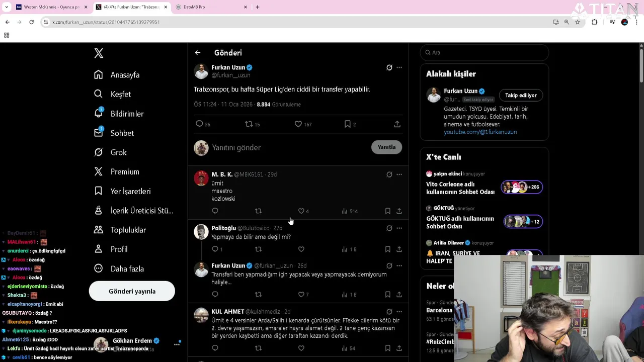Join GÖKTUĞ Sohbet Odası space
The height and width of the screenshot is (362, 644).
(522, 222)
